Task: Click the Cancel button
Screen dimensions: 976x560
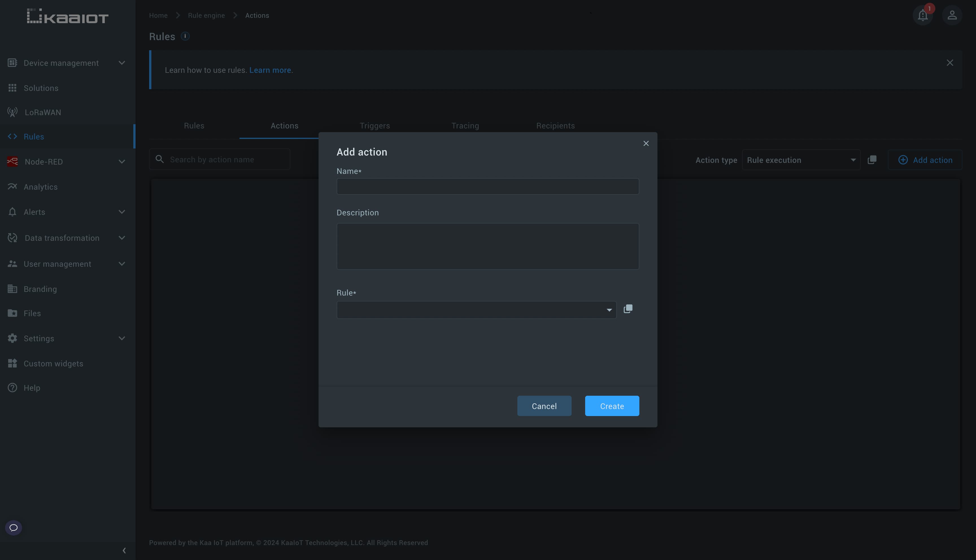Action: (x=544, y=406)
